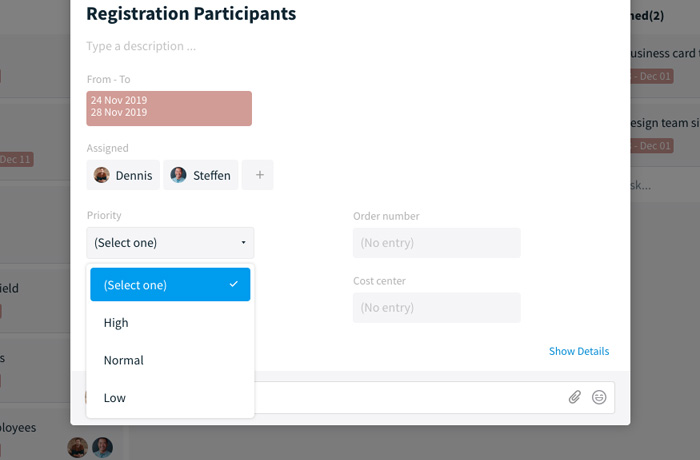The height and width of the screenshot is (460, 700).
Task: Choose the "(Select one)" option
Action: point(170,285)
